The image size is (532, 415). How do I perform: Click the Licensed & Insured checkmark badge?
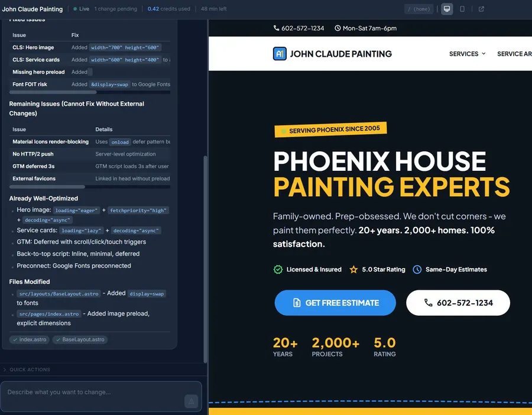pyautogui.click(x=278, y=270)
